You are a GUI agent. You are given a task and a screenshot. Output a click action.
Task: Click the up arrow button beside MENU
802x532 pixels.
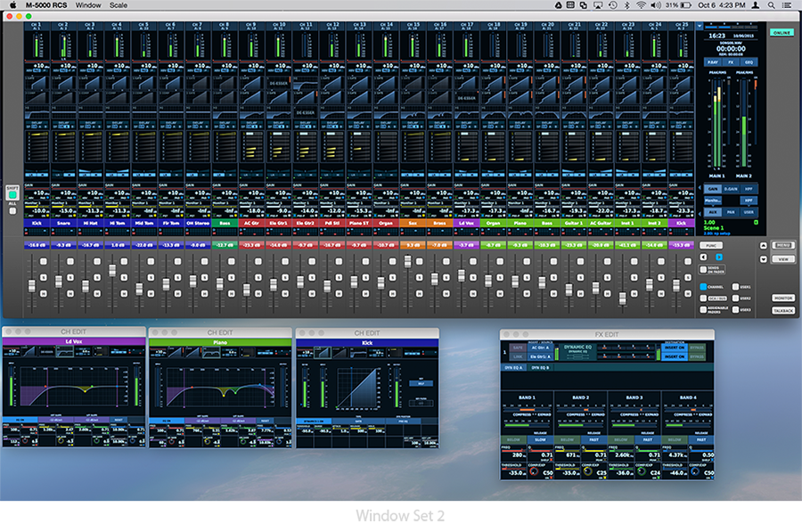(763, 245)
